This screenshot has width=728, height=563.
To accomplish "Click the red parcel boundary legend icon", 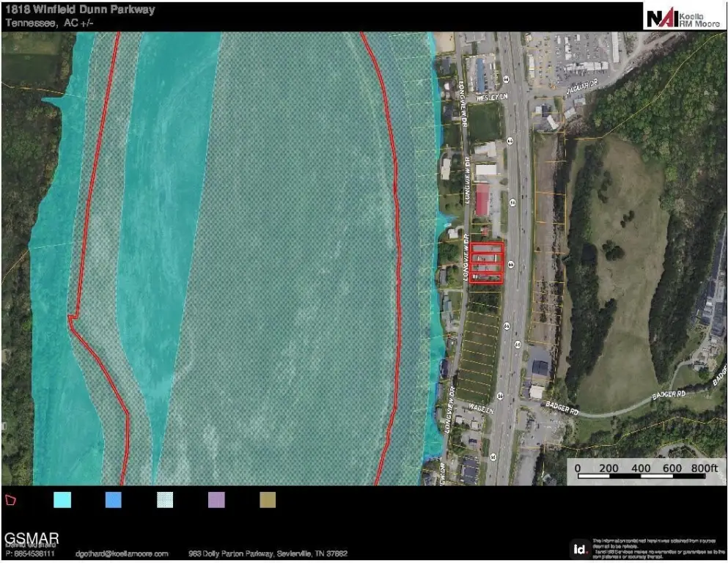I will click(11, 500).
